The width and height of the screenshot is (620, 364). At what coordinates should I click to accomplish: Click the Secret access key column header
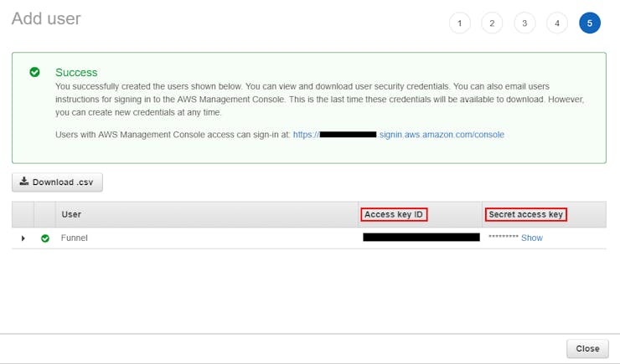(525, 214)
